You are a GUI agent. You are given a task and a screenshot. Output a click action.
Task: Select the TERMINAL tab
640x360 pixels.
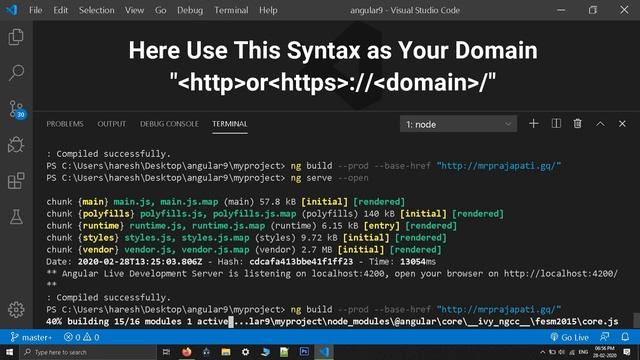tap(230, 124)
